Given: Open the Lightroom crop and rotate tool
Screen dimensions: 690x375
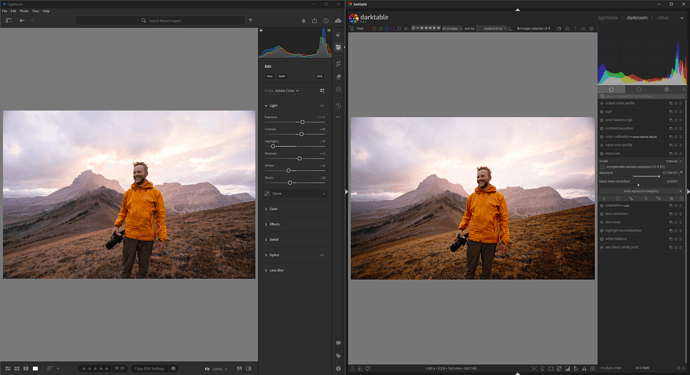Looking at the screenshot, I should 338,64.
